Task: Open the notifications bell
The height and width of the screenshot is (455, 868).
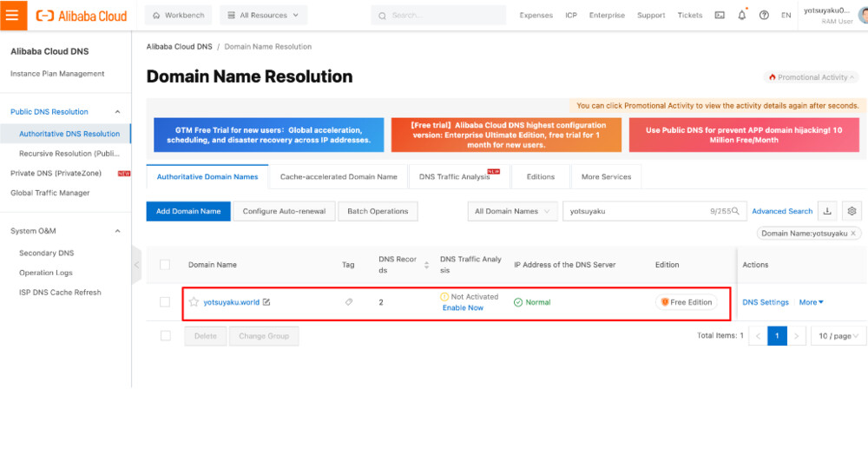Action: coord(742,16)
